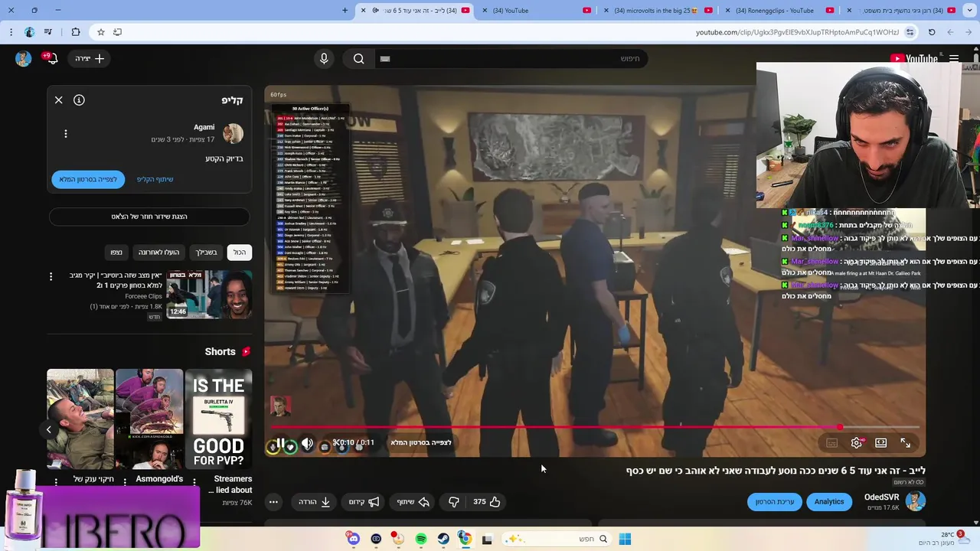980x551 pixels.
Task: Switch to '(34) YouTube' browser tab
Action: click(x=536, y=11)
